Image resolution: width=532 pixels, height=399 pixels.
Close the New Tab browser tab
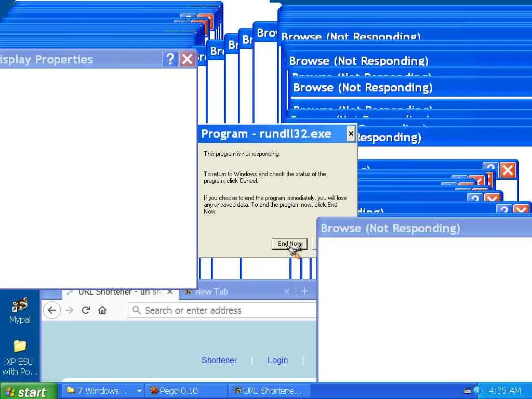pyautogui.click(x=287, y=291)
